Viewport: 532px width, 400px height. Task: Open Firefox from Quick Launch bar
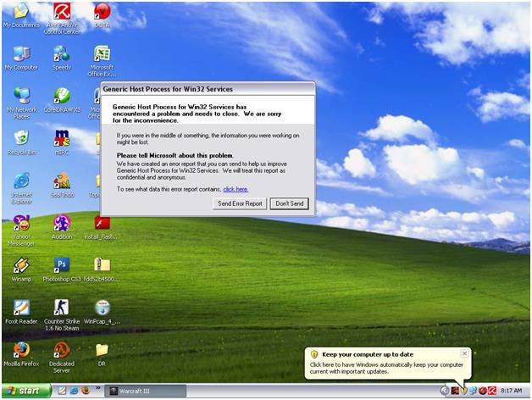click(86, 391)
